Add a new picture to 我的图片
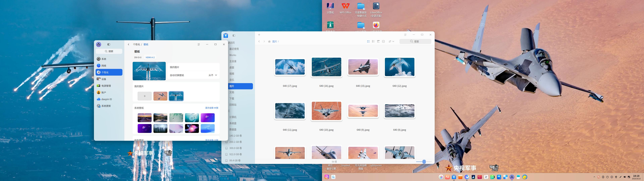644x181 pixels. (x=145, y=96)
